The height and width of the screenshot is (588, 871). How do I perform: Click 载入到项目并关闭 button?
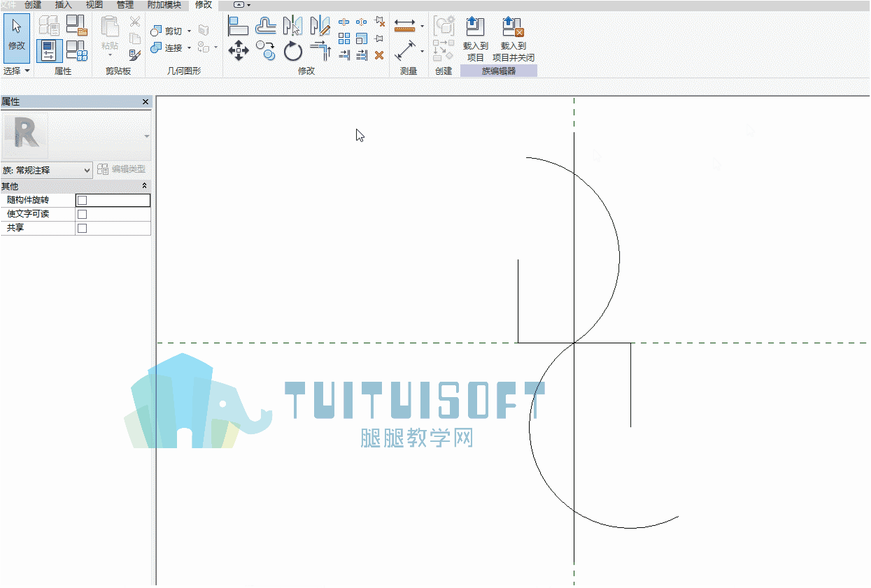(x=514, y=39)
